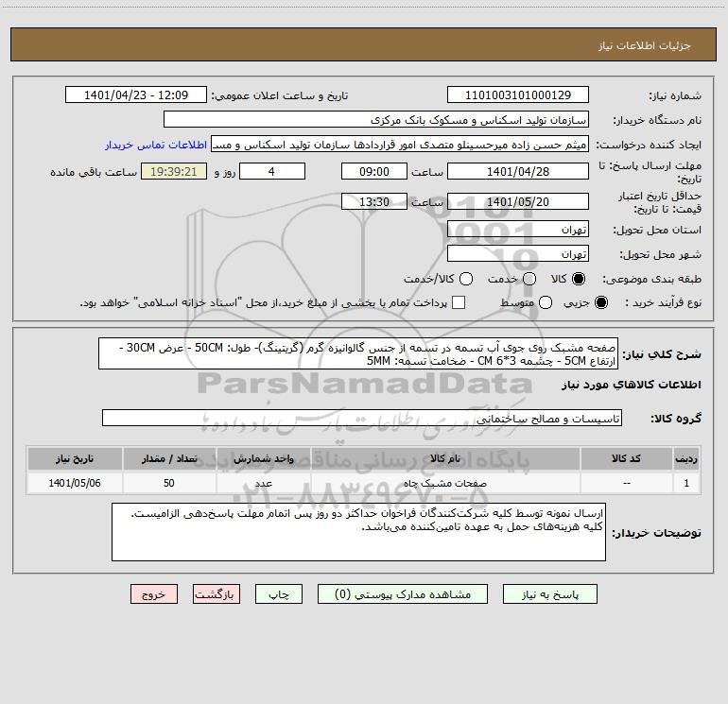Click the شماره نیاز number field
This screenshot has width=728, height=704.
pos(518,94)
